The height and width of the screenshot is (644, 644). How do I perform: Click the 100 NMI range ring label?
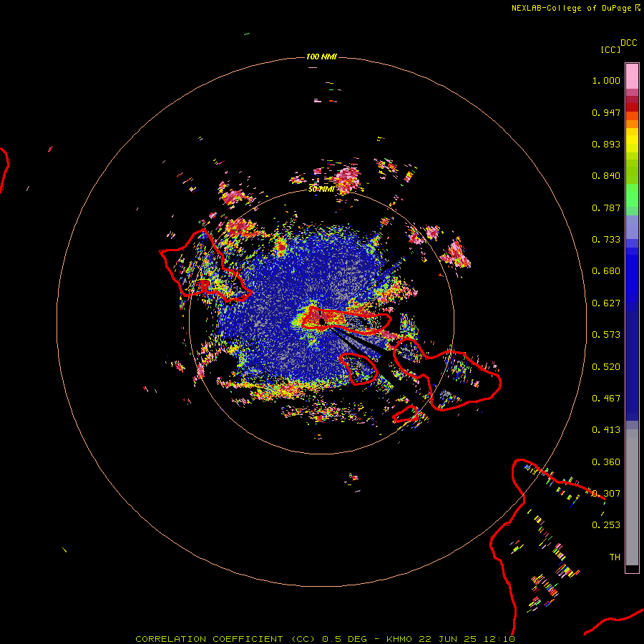click(321, 57)
